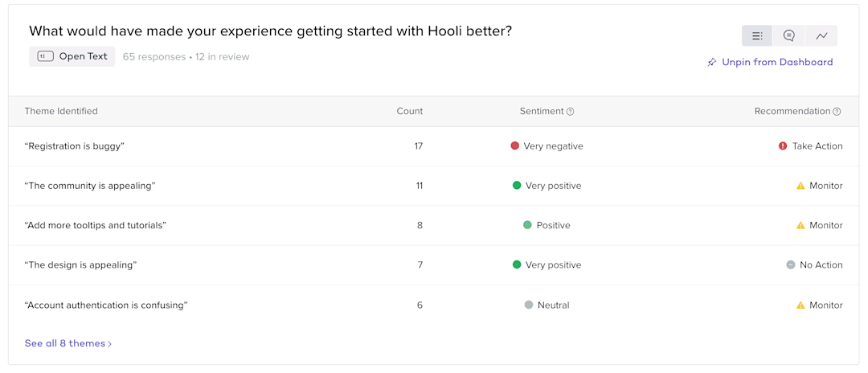Open "Account authentication is confusing" theme
868x373 pixels.
(x=106, y=305)
